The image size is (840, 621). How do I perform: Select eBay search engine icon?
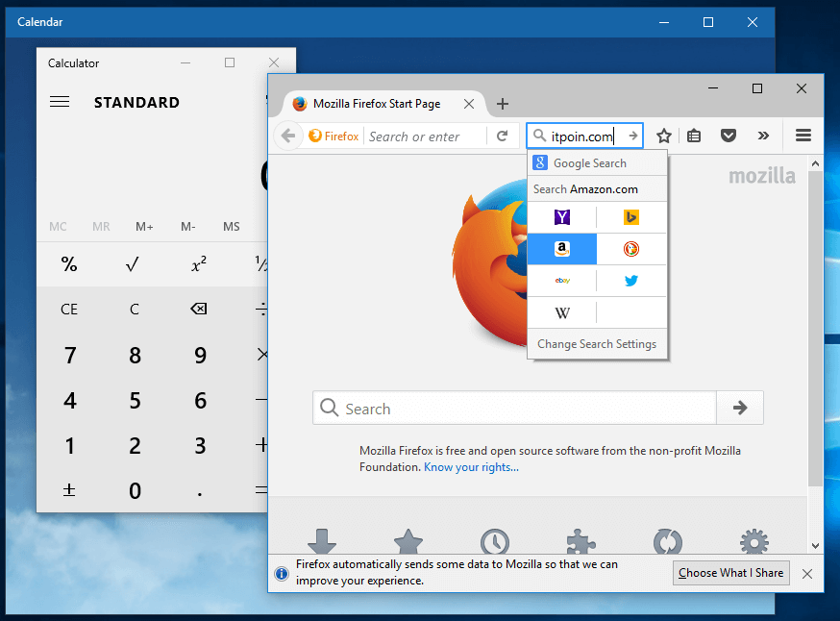tap(562, 281)
